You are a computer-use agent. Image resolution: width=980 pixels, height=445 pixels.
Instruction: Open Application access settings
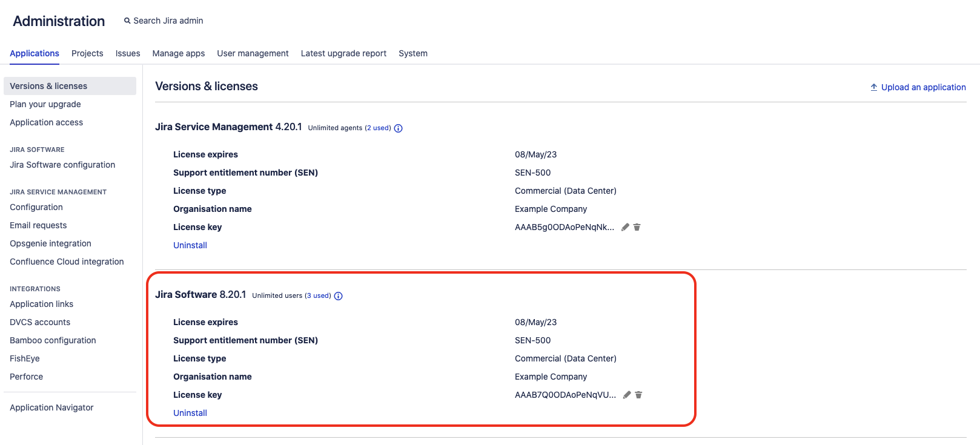pos(47,122)
